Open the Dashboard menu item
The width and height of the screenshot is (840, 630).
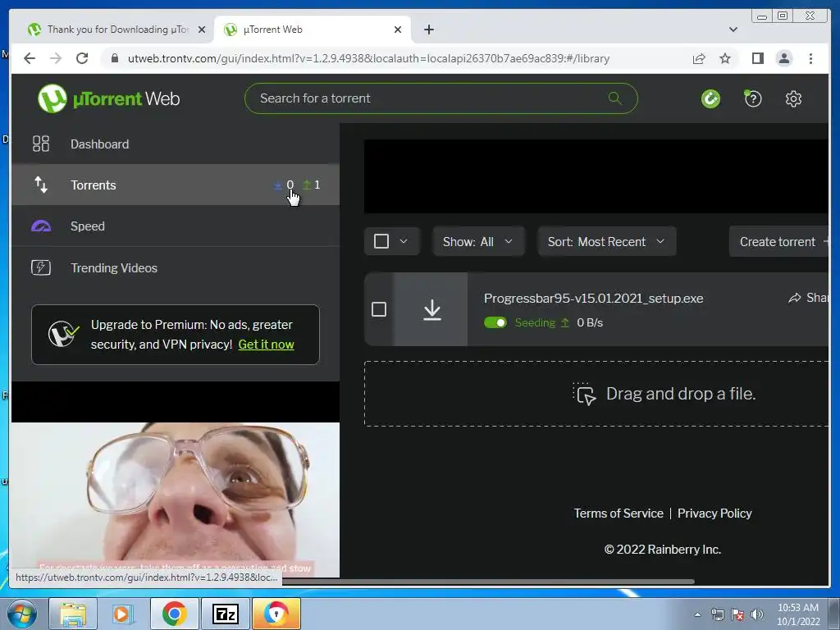(176, 144)
